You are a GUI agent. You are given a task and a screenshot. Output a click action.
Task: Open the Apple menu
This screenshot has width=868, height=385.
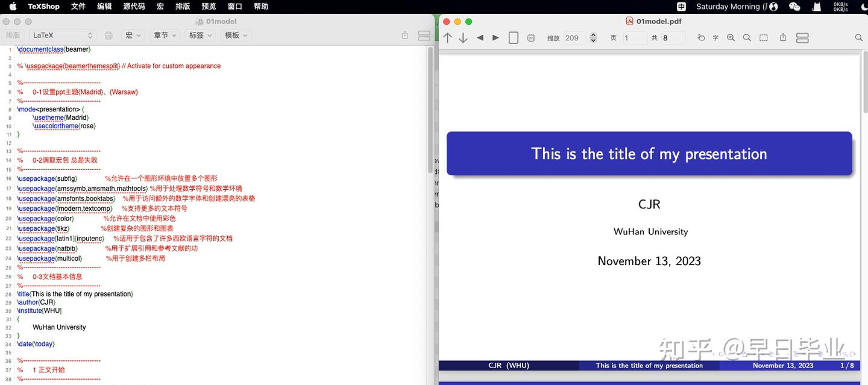[x=13, y=7]
